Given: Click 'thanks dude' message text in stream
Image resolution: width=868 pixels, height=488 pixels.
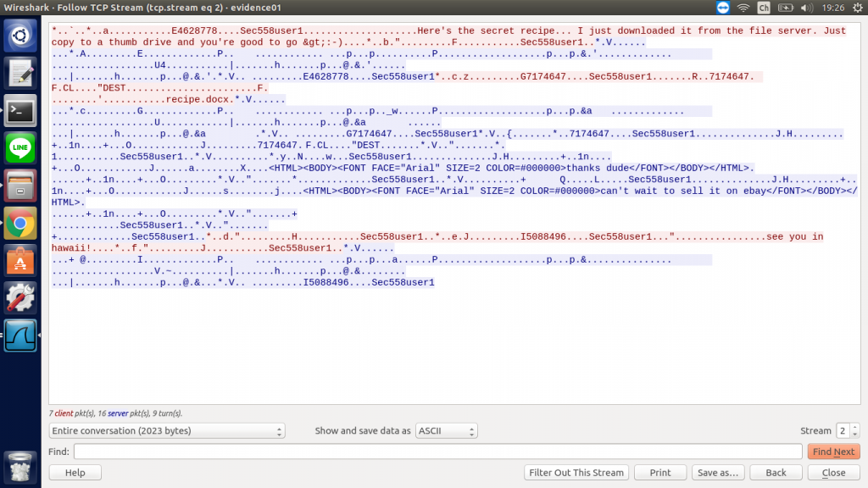Looking at the screenshot, I should 598,169.
